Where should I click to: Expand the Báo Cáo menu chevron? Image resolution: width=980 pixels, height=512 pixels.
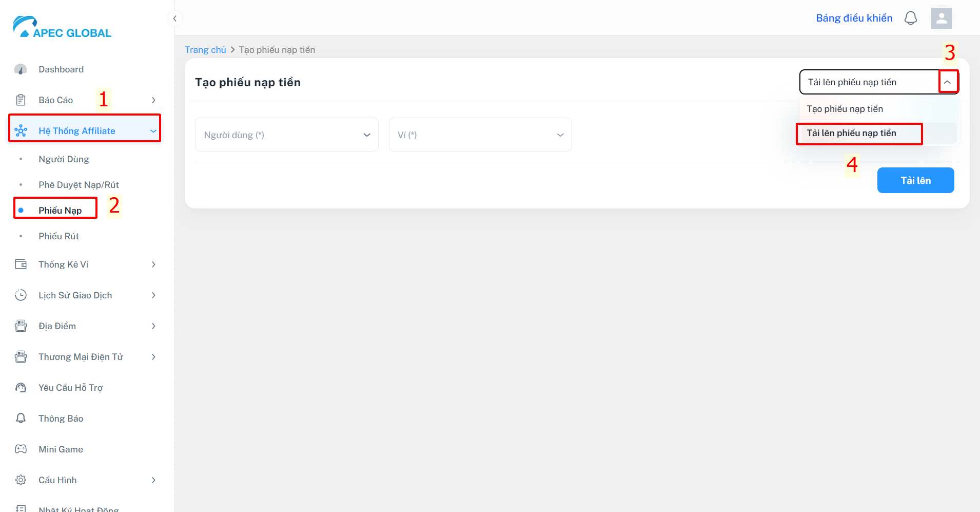(x=153, y=100)
